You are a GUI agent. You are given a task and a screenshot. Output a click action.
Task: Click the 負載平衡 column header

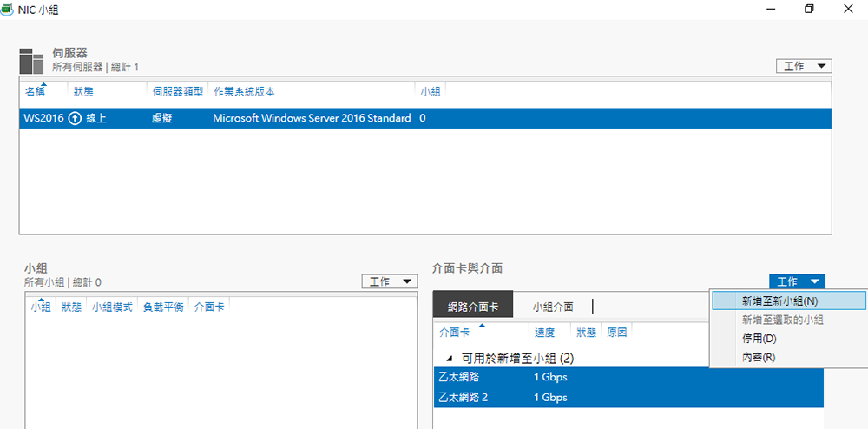click(x=163, y=307)
